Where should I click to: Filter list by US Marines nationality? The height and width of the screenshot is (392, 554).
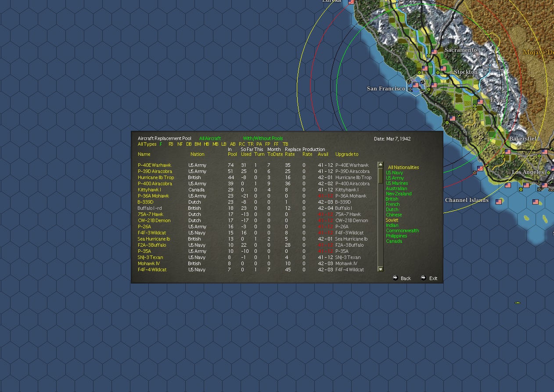tap(397, 183)
